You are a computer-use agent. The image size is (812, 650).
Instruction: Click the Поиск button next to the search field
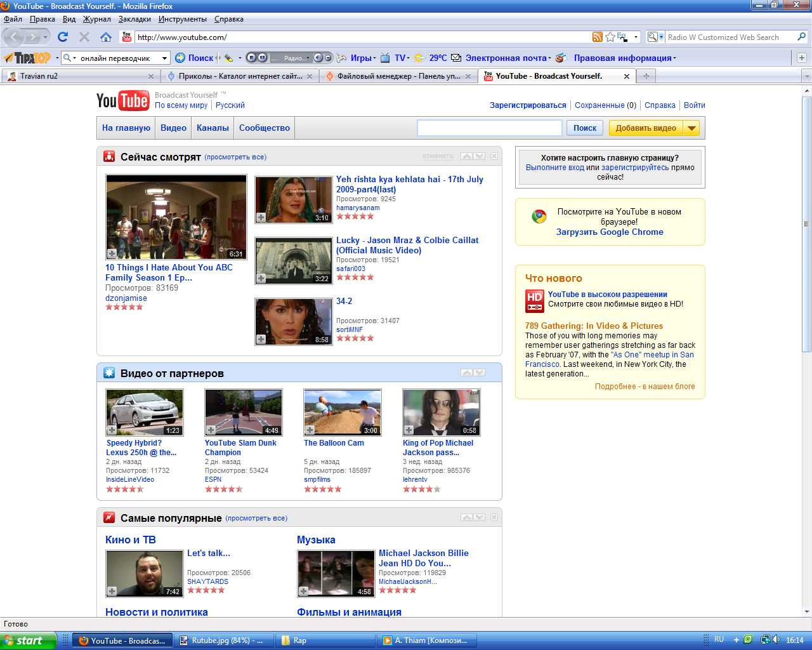(584, 128)
